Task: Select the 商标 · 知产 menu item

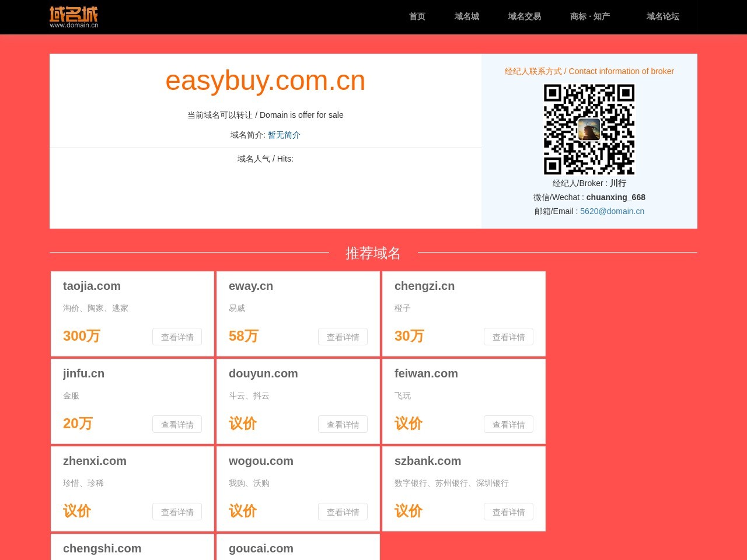Action: tap(590, 16)
